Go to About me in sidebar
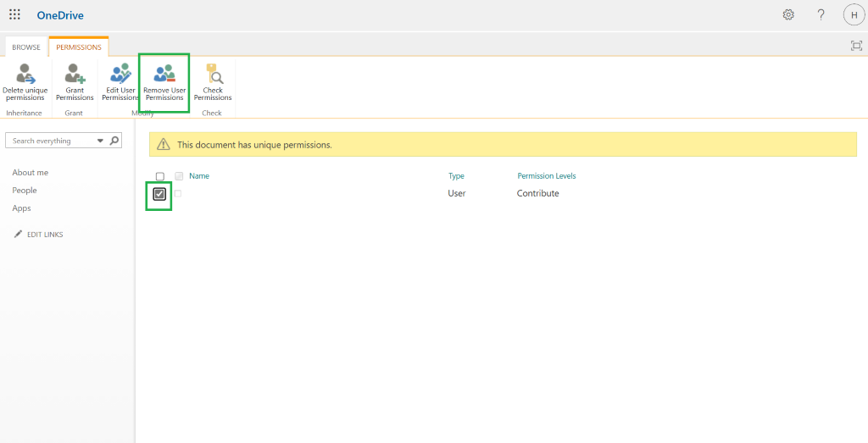Screen dimensions: 868x443 tap(30, 173)
